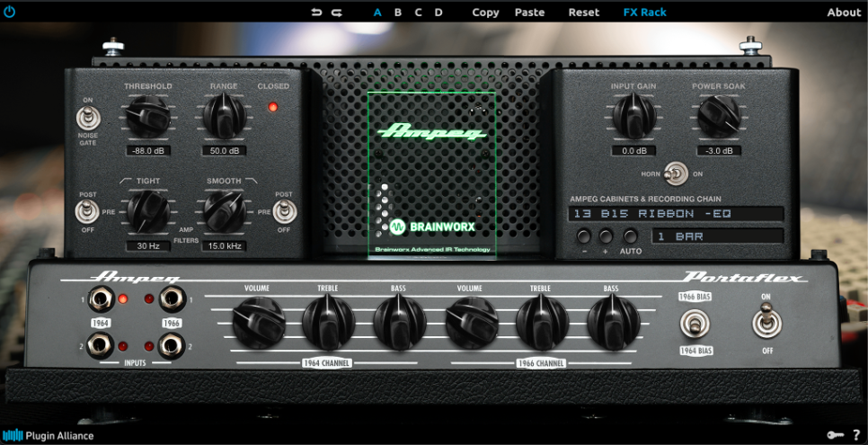Click the Plugin Alliance logo

coord(48,436)
